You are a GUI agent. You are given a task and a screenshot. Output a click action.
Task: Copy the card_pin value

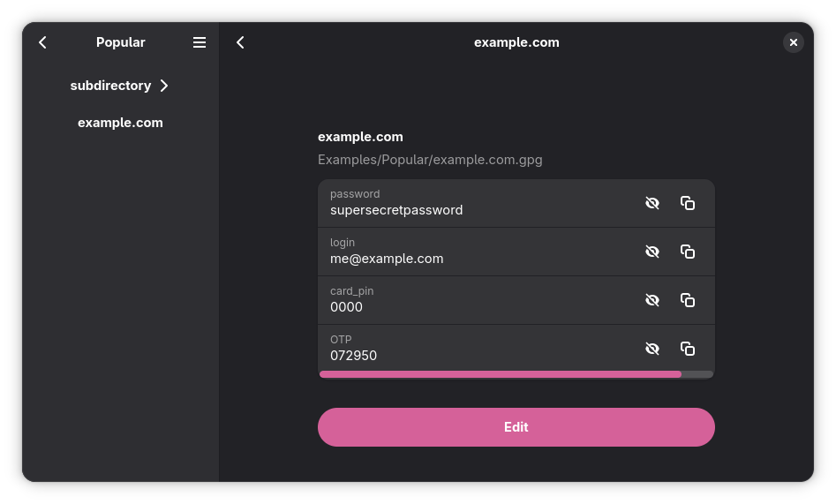tap(688, 300)
